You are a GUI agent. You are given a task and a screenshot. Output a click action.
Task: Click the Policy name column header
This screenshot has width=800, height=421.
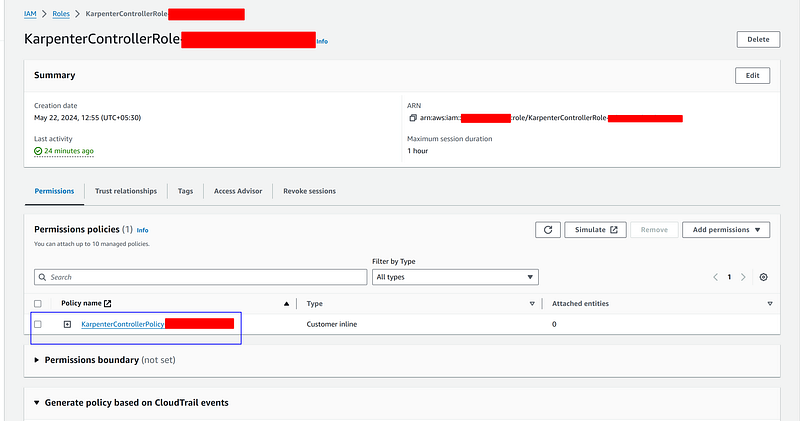tap(81, 303)
